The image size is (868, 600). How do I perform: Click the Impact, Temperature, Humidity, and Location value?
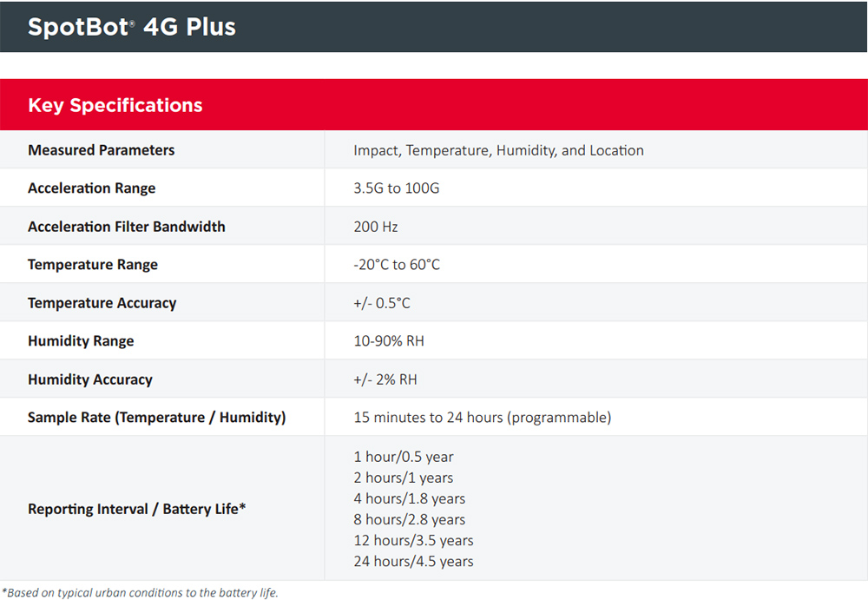(498, 150)
